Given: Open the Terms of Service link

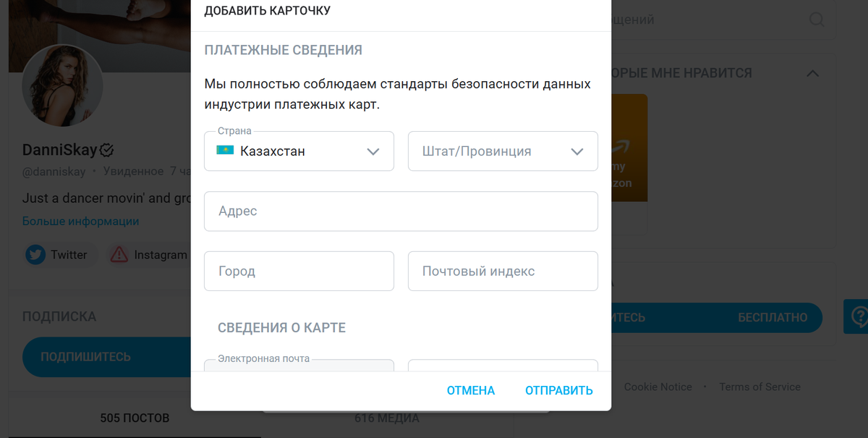Looking at the screenshot, I should [759, 387].
